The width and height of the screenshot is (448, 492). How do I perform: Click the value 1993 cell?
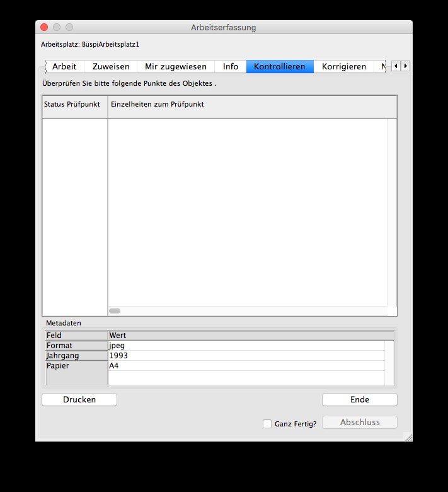pos(246,356)
